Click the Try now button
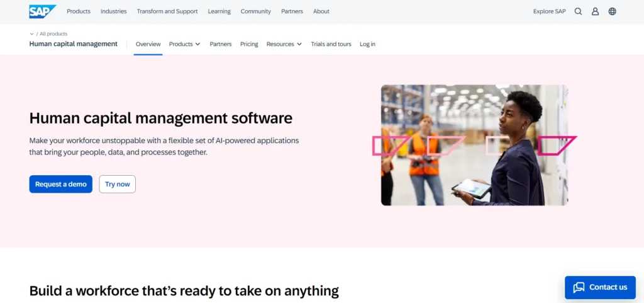Viewport: 644px width, 303px height. 118,184
